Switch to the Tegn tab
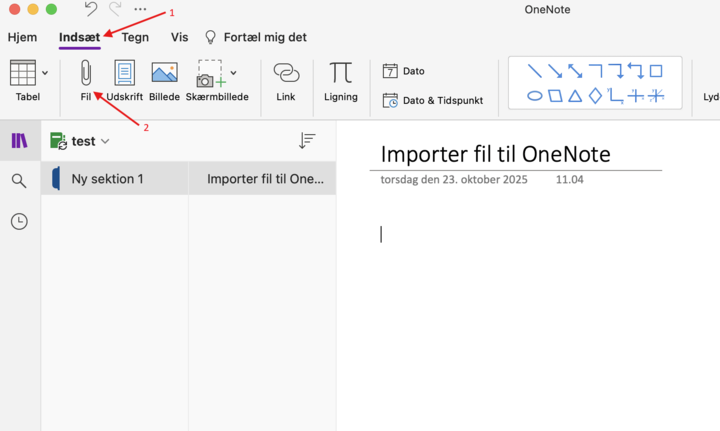720x431 pixels. [135, 37]
